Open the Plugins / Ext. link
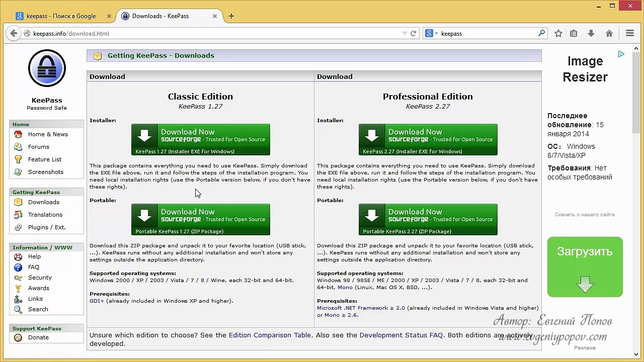644x362 pixels. click(x=47, y=227)
